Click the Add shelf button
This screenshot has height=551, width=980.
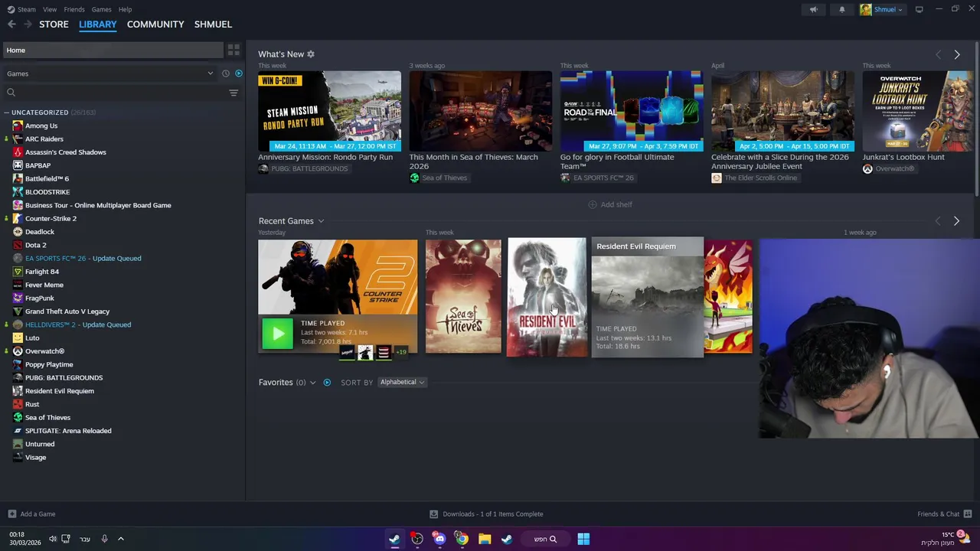(x=609, y=204)
